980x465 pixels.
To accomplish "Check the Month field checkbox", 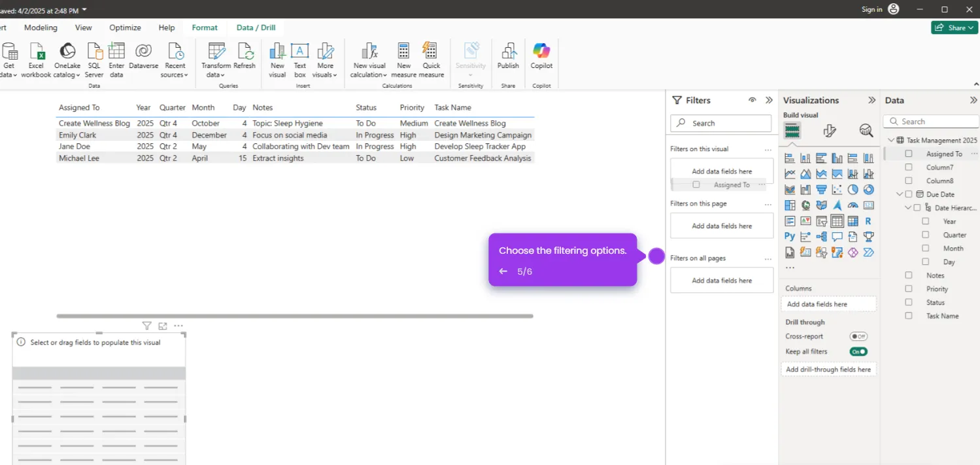I will tap(925, 249).
